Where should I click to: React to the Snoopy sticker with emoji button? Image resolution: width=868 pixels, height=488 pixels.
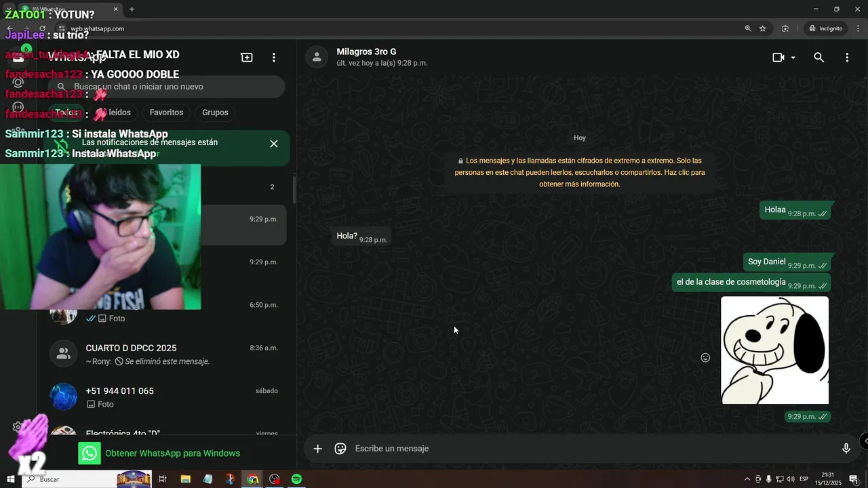[705, 357]
